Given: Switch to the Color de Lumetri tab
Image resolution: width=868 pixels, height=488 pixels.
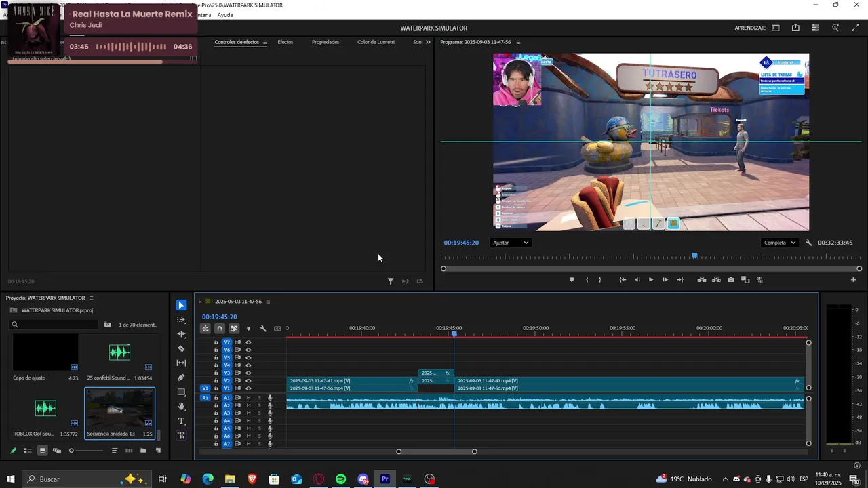Looking at the screenshot, I should coord(376,42).
